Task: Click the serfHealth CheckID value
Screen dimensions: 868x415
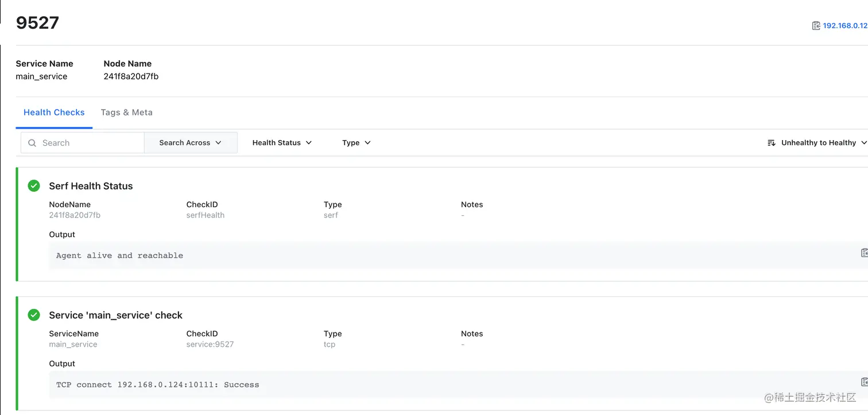Action: point(206,215)
